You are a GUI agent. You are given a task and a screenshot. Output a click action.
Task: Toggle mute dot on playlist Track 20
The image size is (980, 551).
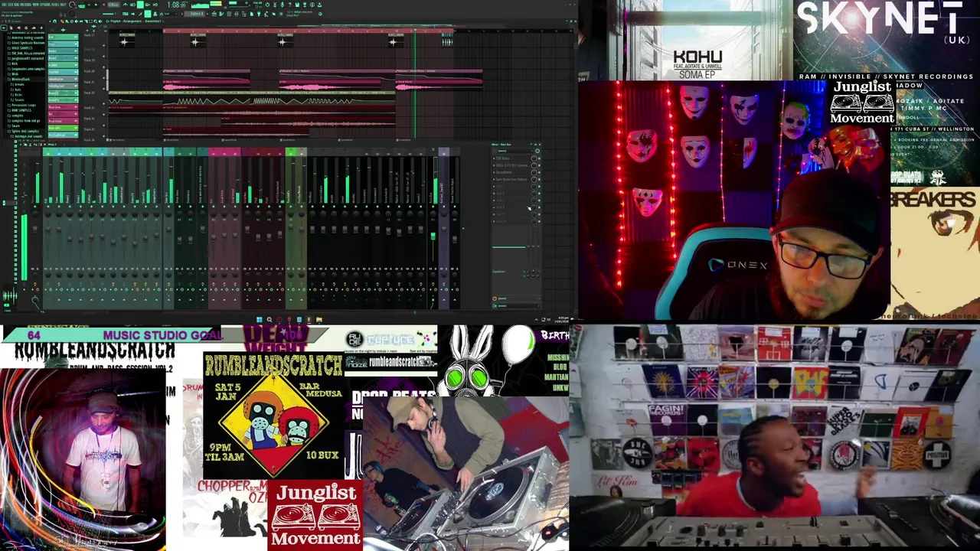pyautogui.click(x=103, y=78)
